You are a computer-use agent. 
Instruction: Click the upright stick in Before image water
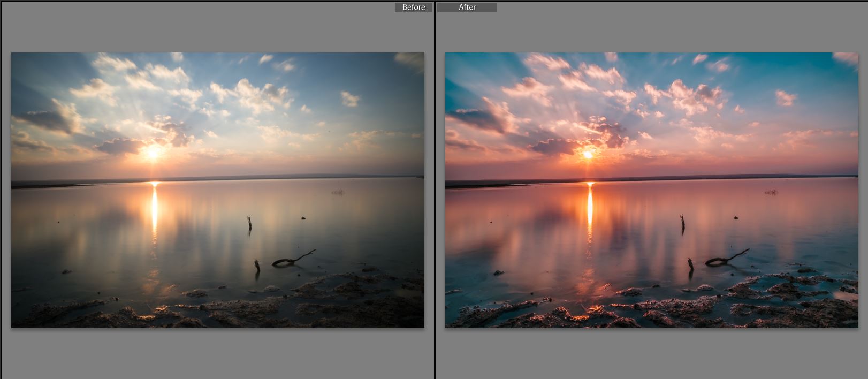[x=249, y=223]
